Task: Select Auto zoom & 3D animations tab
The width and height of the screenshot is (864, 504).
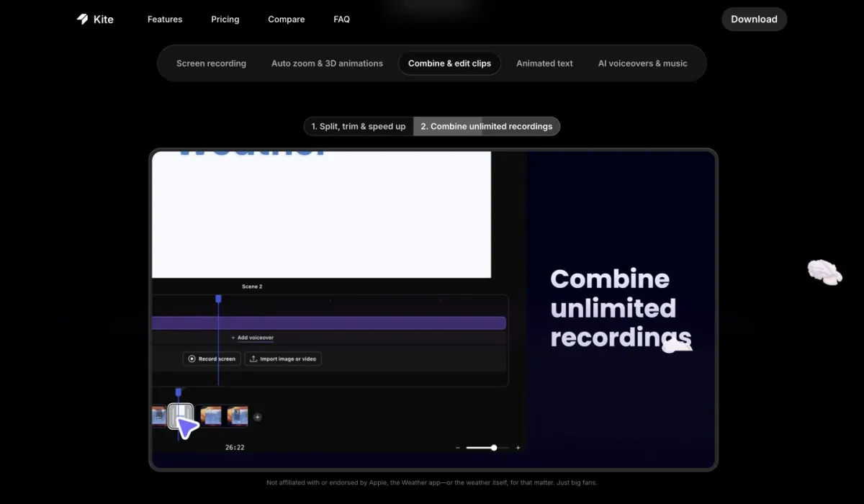Action: (327, 63)
